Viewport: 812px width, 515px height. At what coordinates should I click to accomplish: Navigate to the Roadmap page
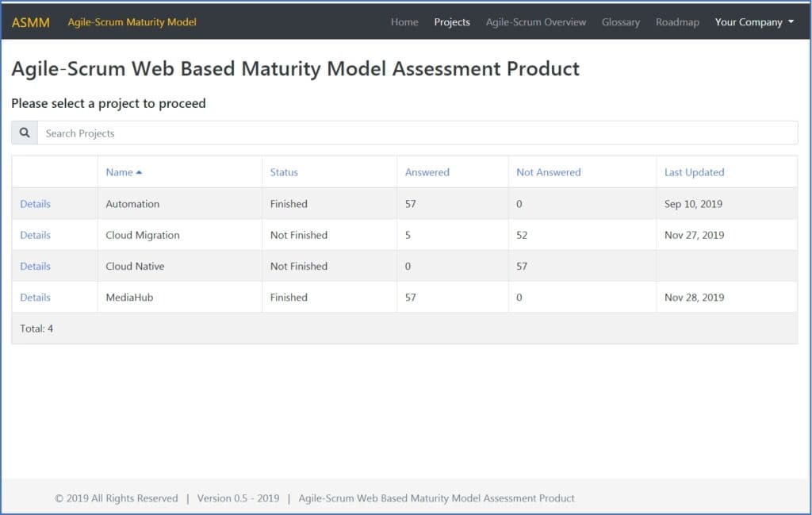tap(677, 22)
